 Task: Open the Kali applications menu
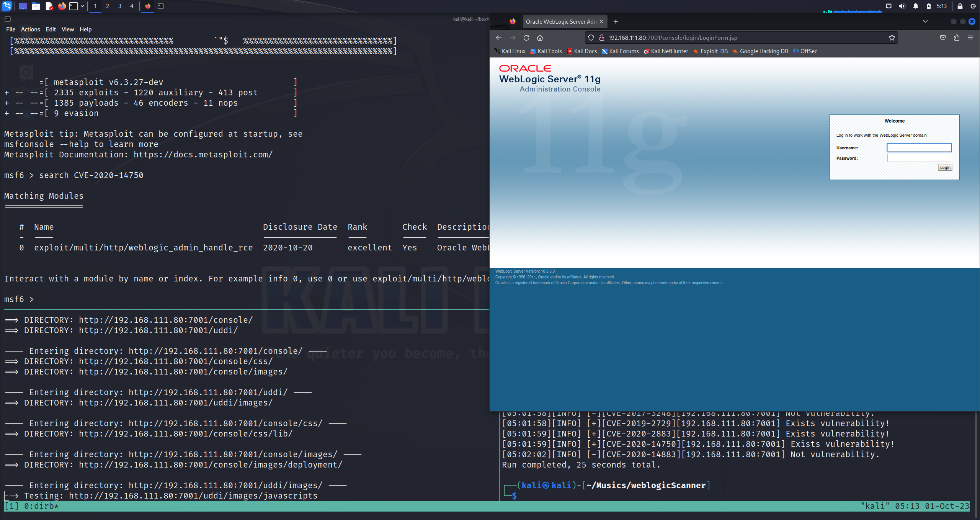coord(7,6)
